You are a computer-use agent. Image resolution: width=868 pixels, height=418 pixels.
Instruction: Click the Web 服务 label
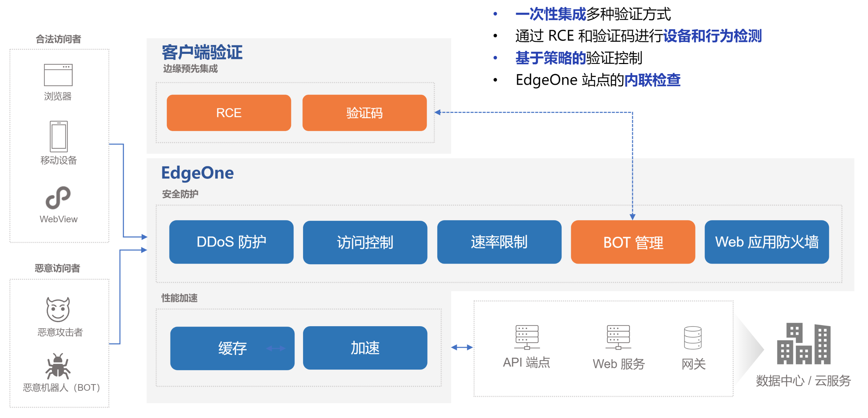click(x=619, y=364)
